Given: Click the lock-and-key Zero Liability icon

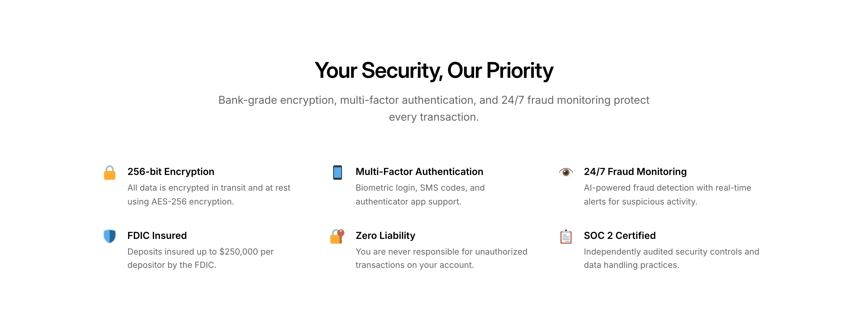Looking at the screenshot, I should [337, 236].
